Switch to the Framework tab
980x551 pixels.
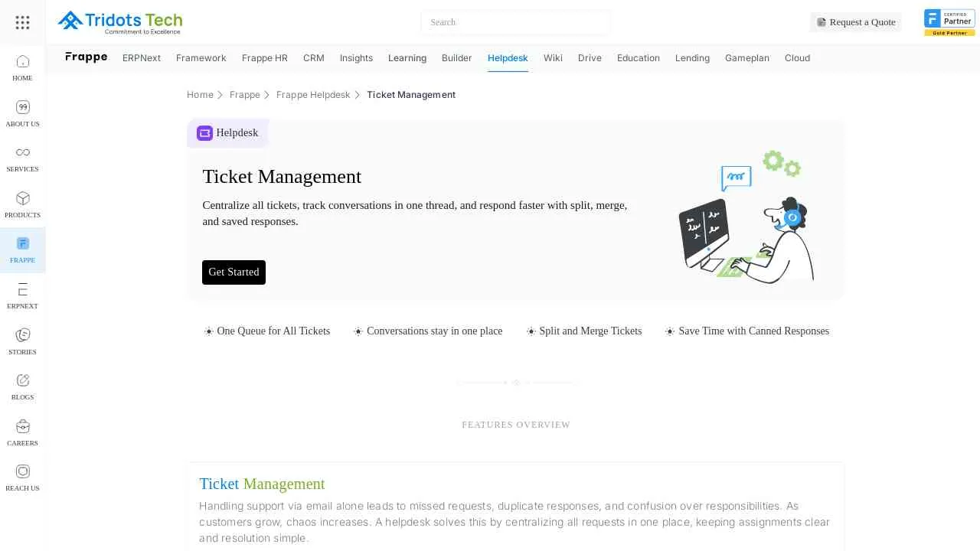pyautogui.click(x=201, y=58)
